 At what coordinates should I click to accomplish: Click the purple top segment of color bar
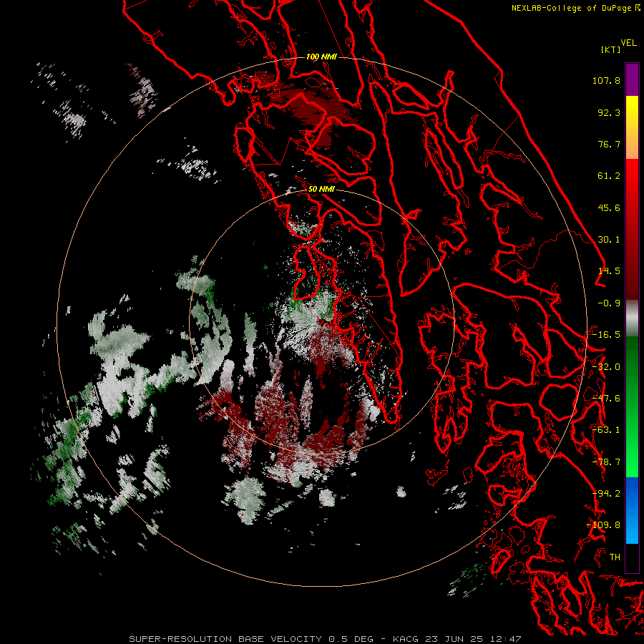tap(632, 79)
